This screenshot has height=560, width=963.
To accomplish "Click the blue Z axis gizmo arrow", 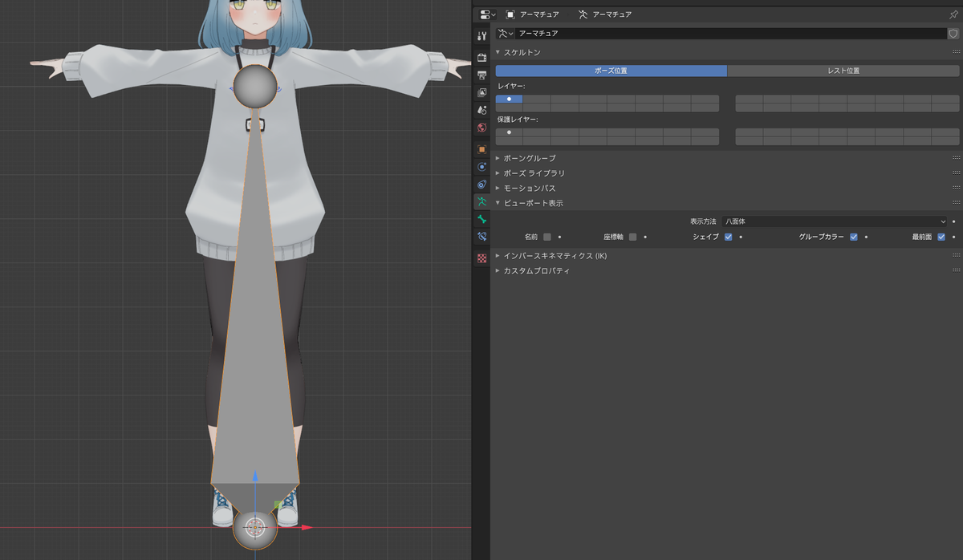I will 255,477.
